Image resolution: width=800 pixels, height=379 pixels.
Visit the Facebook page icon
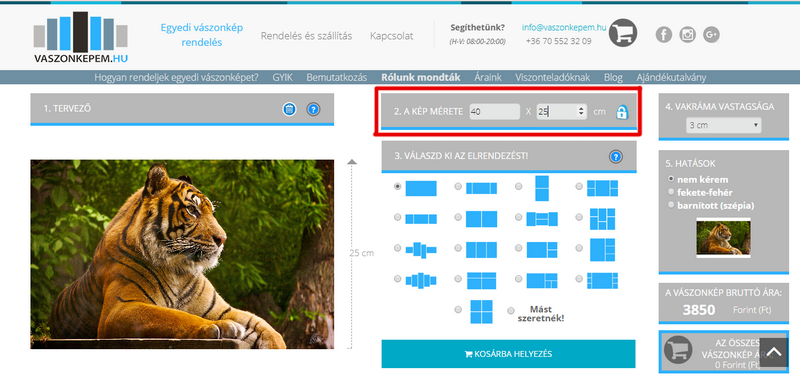[664, 34]
